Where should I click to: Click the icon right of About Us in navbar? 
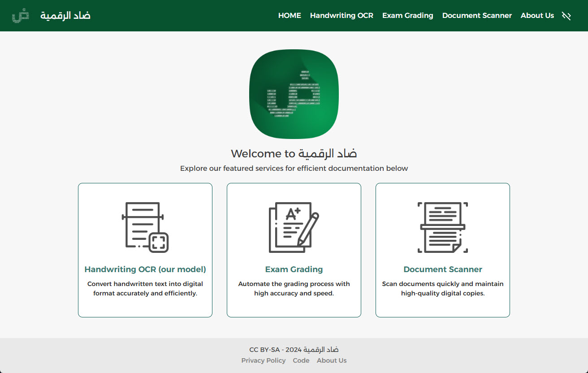pos(566,16)
